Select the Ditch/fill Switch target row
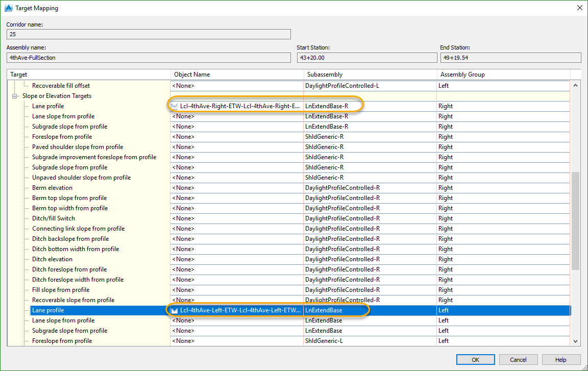Image resolution: width=588 pixels, height=371 pixels. pos(54,218)
